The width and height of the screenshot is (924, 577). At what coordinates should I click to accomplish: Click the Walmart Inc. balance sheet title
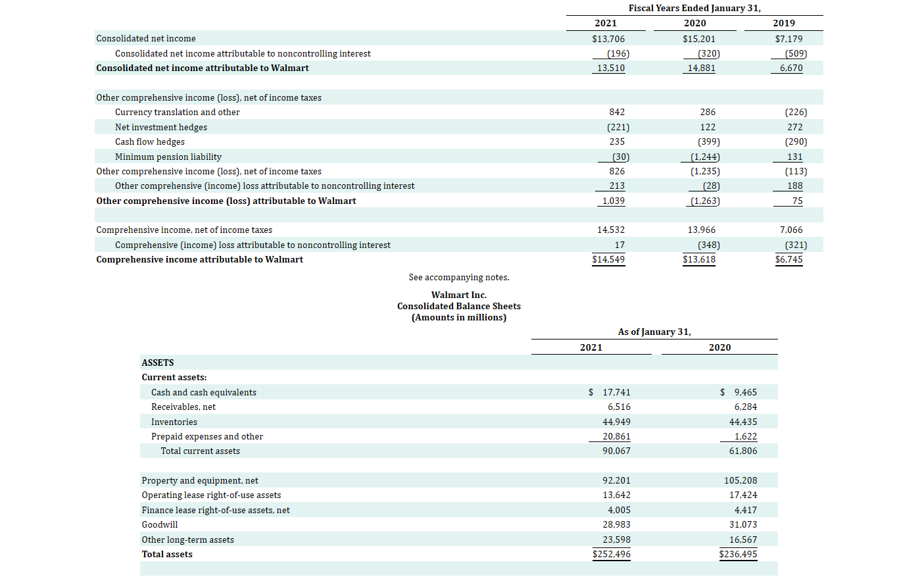[458, 295]
